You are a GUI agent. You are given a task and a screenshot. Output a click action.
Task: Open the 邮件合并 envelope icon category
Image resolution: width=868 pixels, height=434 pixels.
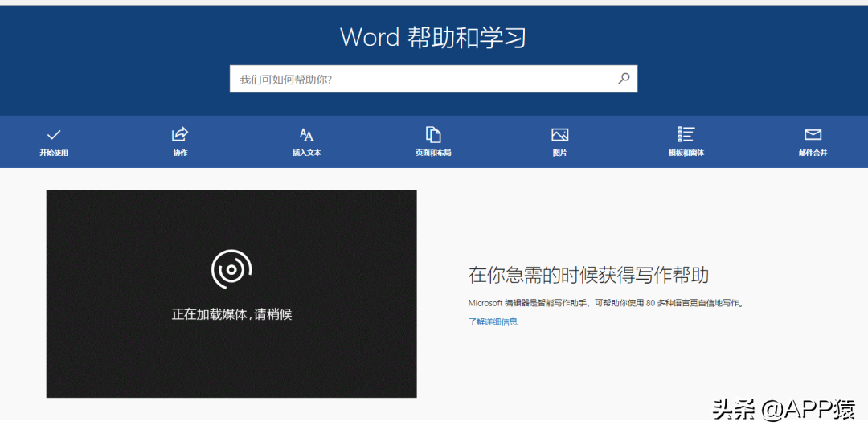pyautogui.click(x=813, y=141)
